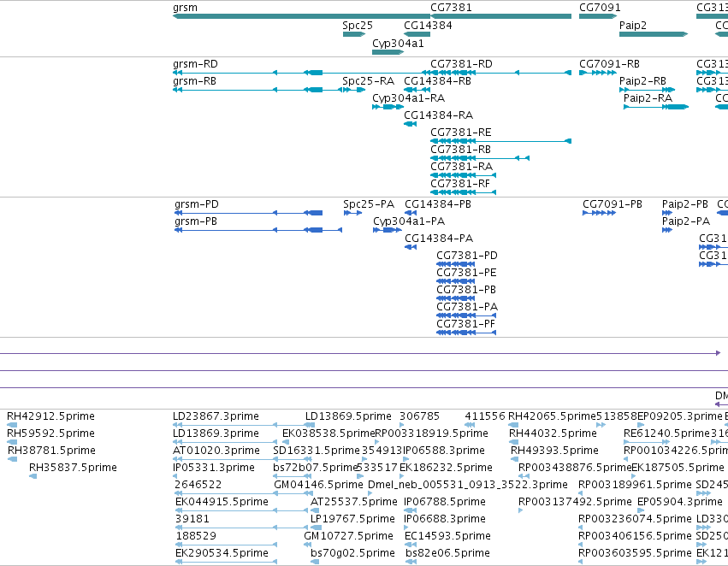Click EST label AT25537.5prime

tap(354, 502)
